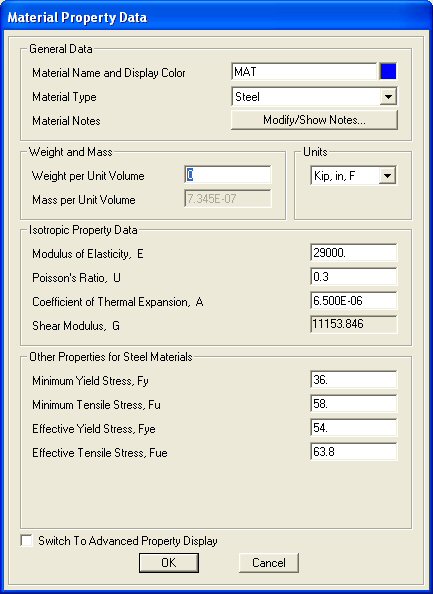Click the Modulus of Elasticity field
This screenshot has width=433, height=594.
[x=353, y=253]
